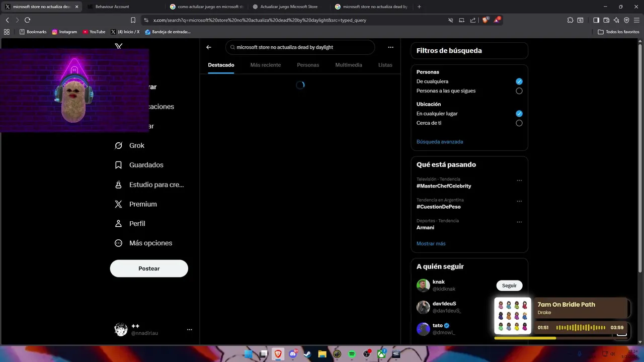Open the Steam taskbar icon
Image resolution: width=644 pixels, height=362 pixels.
pos(307,354)
